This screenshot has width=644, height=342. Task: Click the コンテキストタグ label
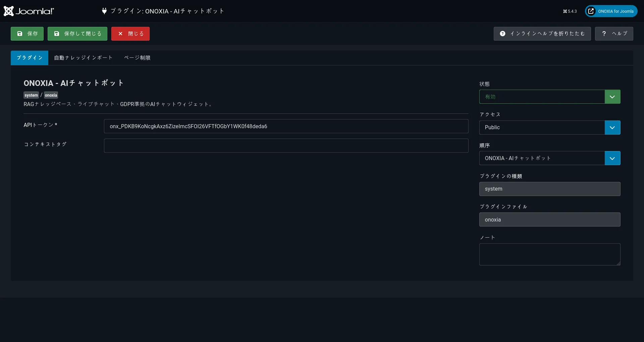pyautogui.click(x=45, y=144)
